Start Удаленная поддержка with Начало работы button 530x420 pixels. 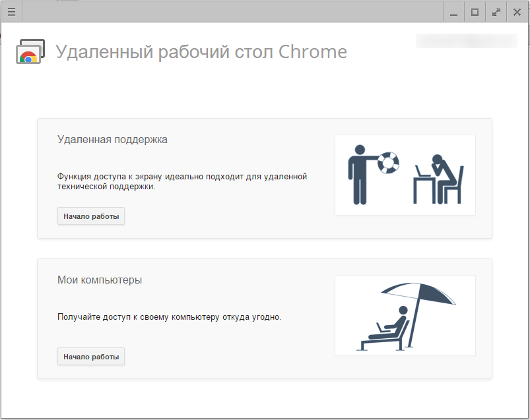click(x=91, y=216)
